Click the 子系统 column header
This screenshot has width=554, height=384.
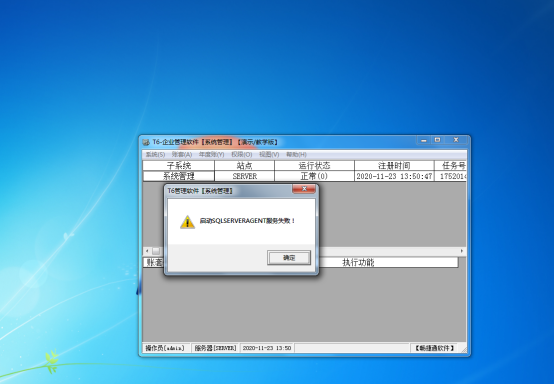[x=178, y=165]
